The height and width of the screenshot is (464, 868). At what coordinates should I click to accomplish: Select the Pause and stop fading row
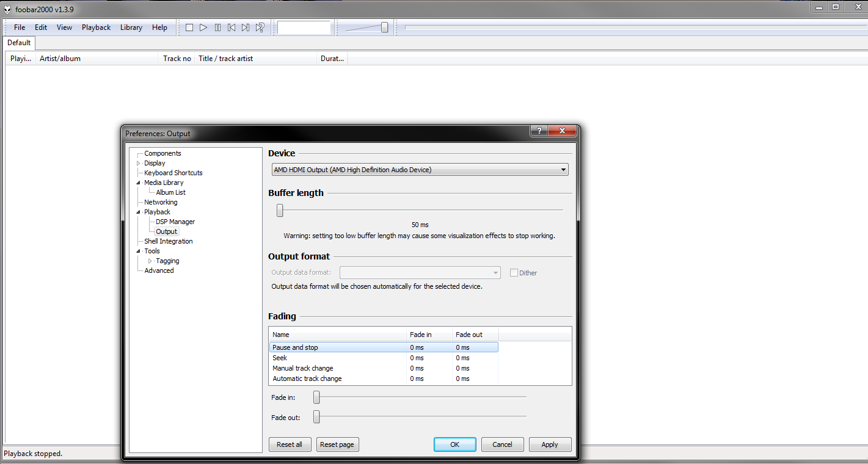(384, 347)
